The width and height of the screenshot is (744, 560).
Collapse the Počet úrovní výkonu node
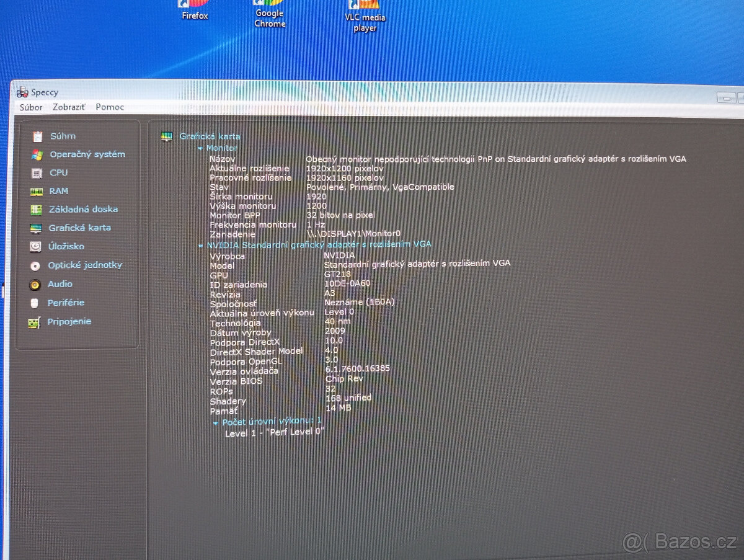[216, 422]
